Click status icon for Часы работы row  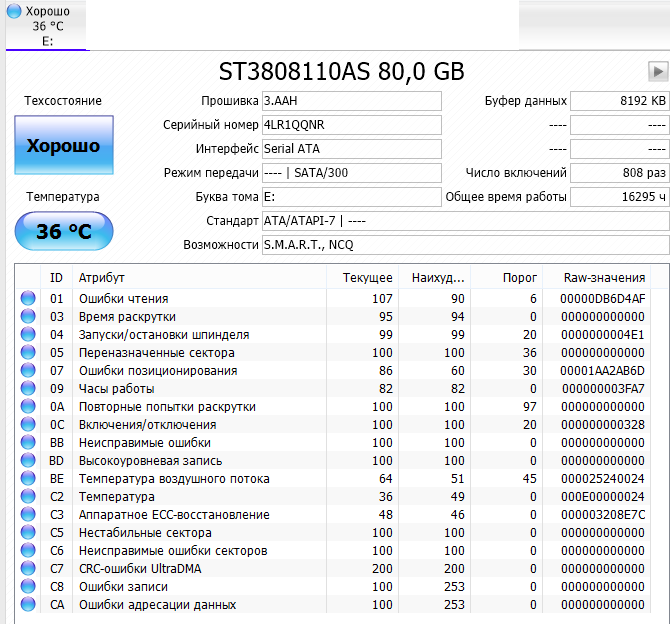pos(28,388)
